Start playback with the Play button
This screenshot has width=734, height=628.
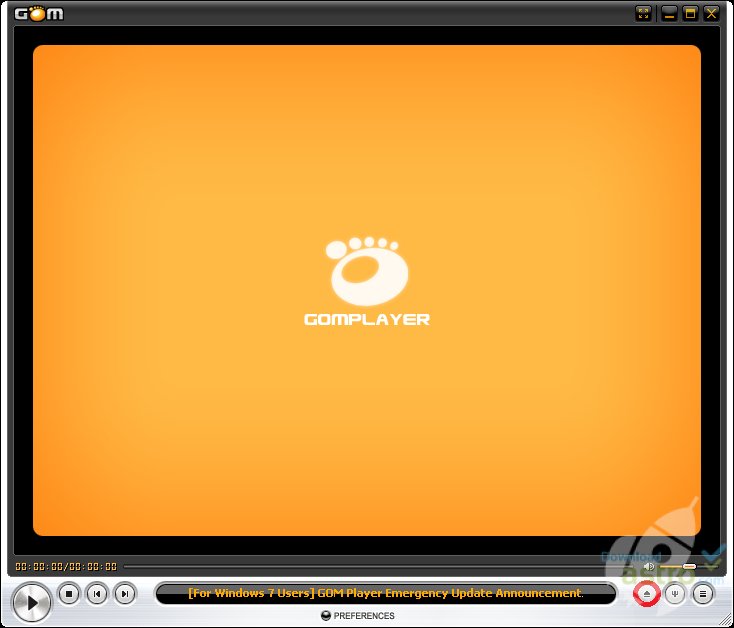point(32,603)
